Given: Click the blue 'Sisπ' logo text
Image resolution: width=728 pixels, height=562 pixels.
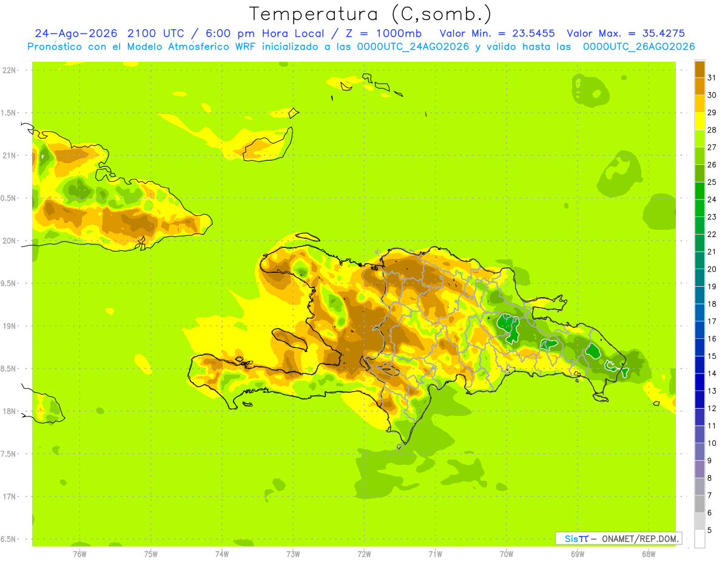Looking at the screenshot, I should click(x=576, y=538).
